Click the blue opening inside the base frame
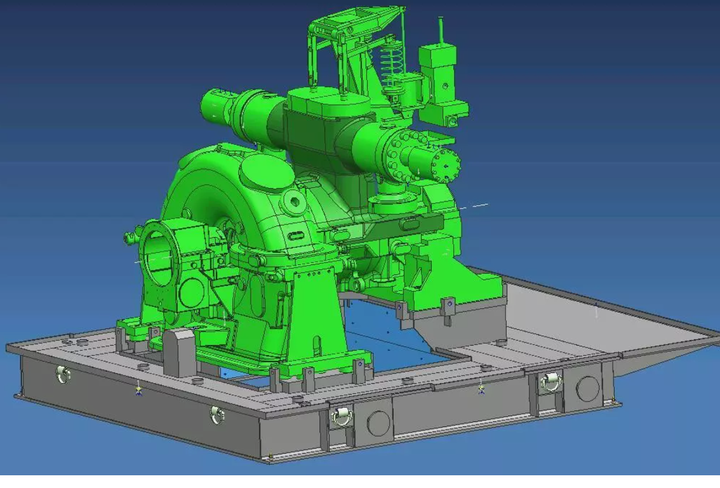The width and height of the screenshot is (720, 488). tap(388, 337)
